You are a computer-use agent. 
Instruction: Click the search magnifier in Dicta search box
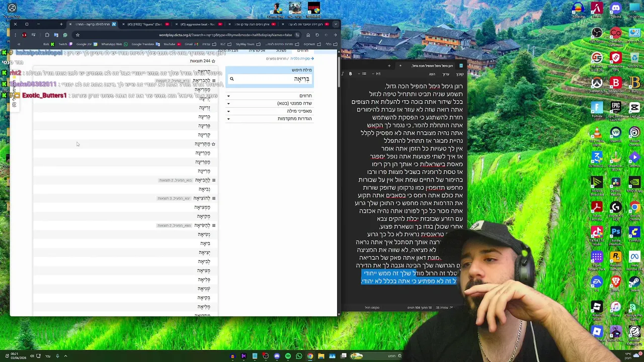[x=232, y=79]
